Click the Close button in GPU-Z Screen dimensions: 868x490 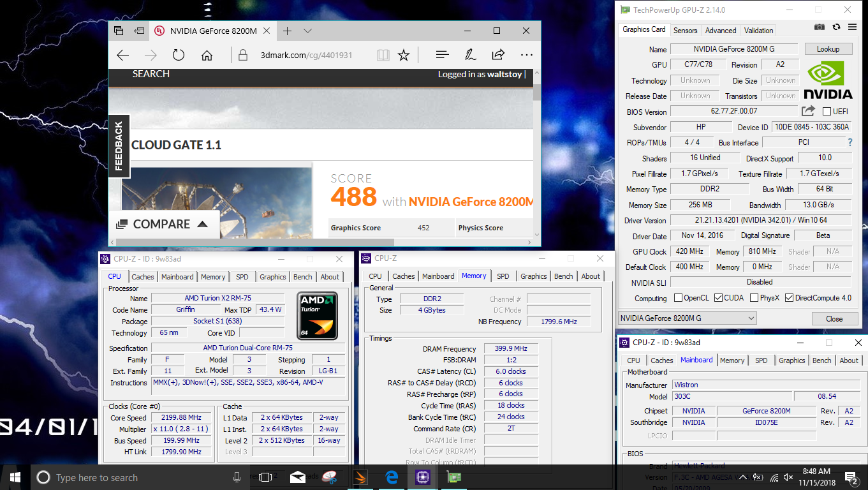click(x=834, y=318)
